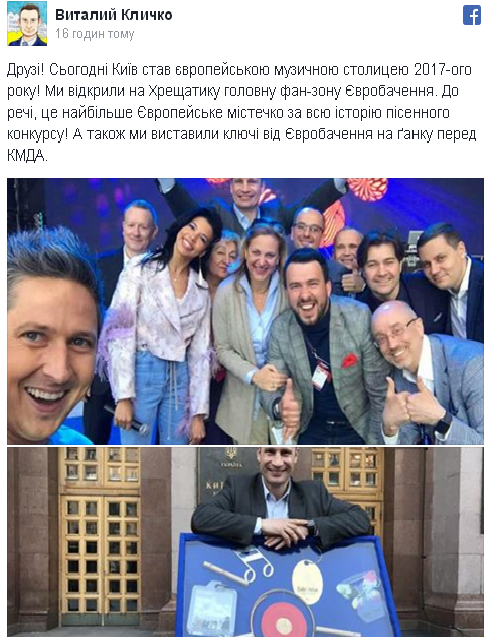Open the cartoon profile avatar of the author
The width and height of the screenshot is (495, 637).
[x=27, y=23]
